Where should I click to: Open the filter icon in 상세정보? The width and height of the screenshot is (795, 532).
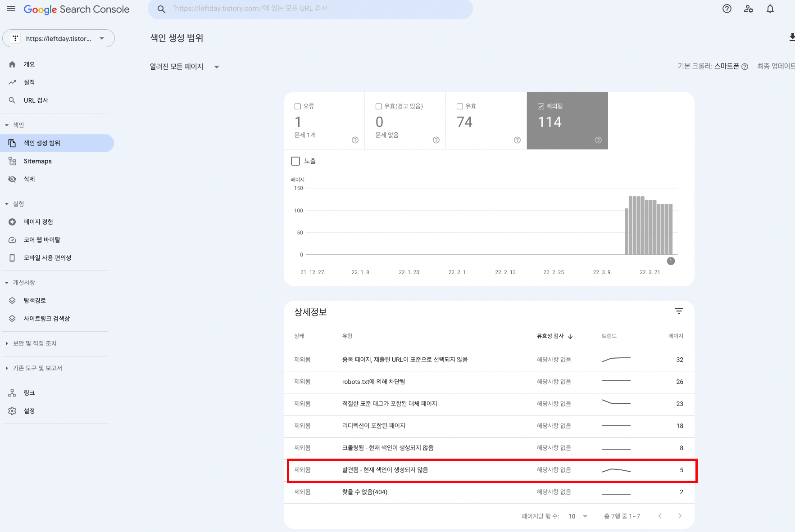[679, 311]
